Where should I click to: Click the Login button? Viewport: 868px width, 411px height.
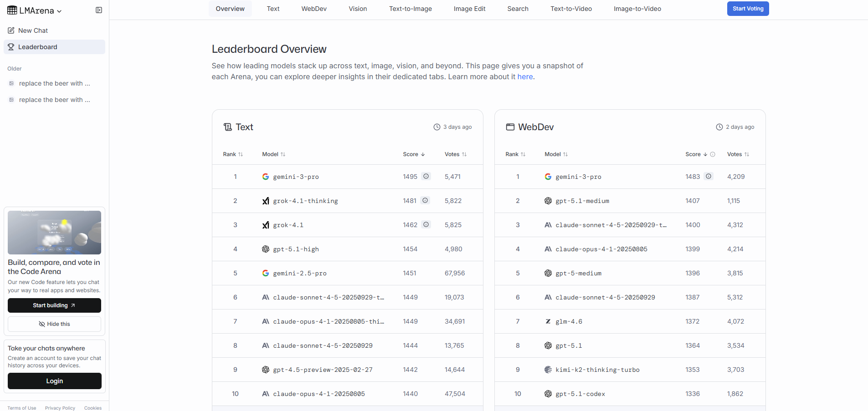55,381
